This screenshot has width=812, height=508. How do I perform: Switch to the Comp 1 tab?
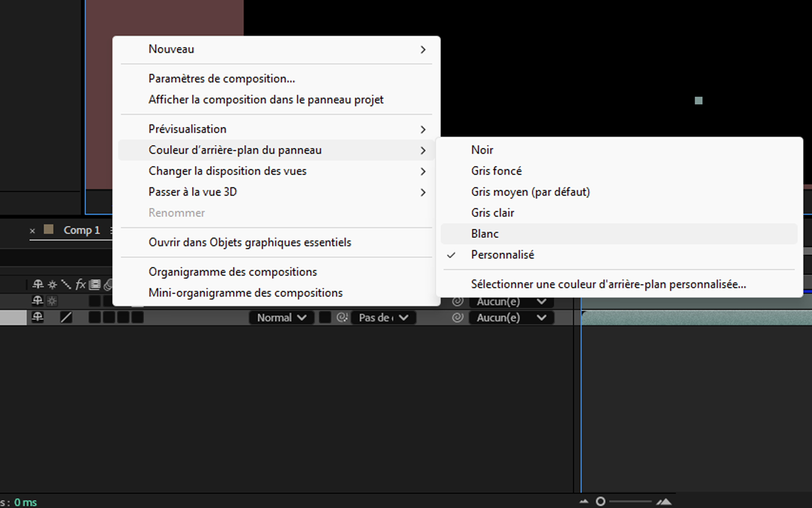[82, 230]
